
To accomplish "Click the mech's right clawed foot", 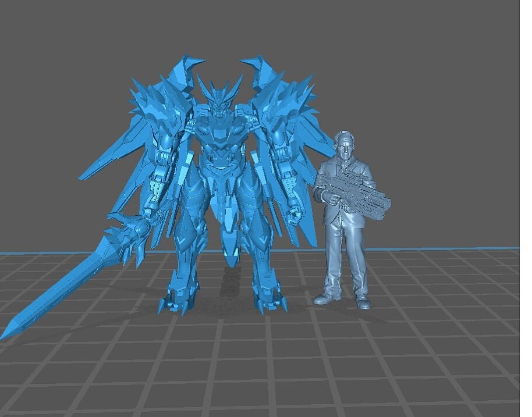I will tap(269, 300).
